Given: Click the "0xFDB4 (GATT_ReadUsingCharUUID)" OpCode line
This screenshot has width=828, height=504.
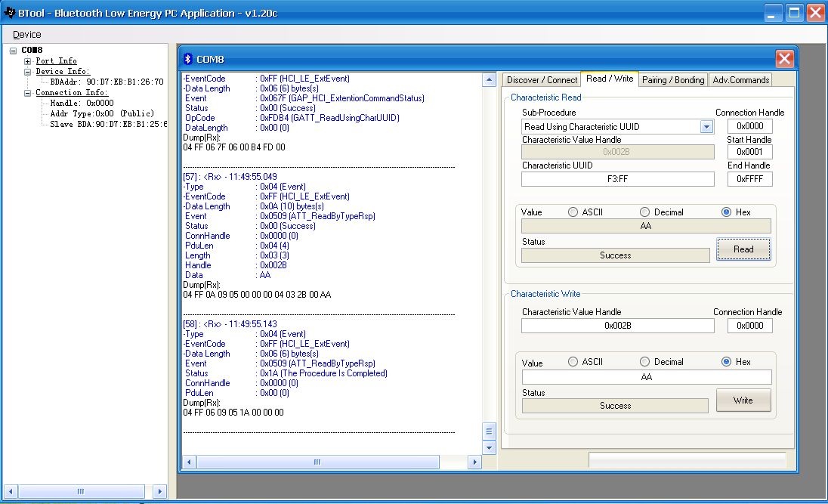Looking at the screenshot, I should tap(329, 118).
